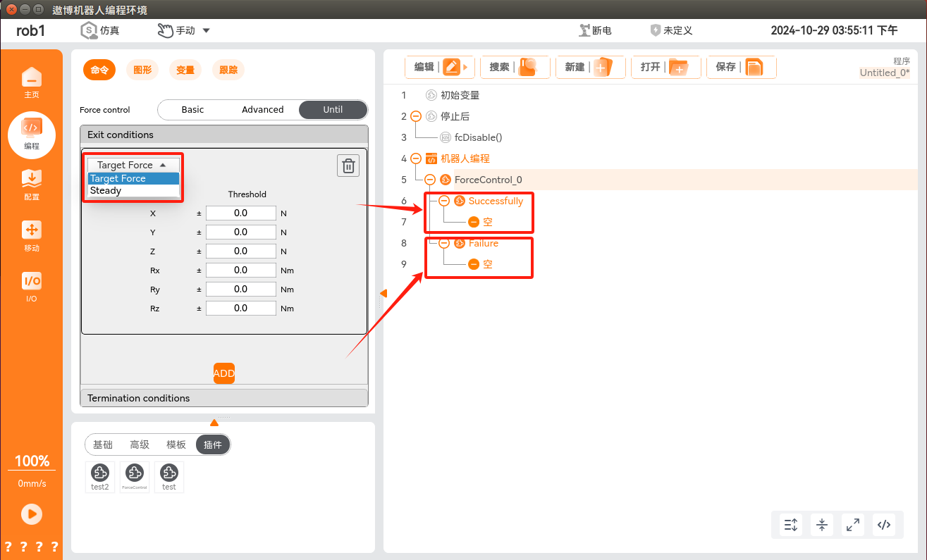
Task: Switch to the 变量 tab
Action: pyautogui.click(x=185, y=70)
